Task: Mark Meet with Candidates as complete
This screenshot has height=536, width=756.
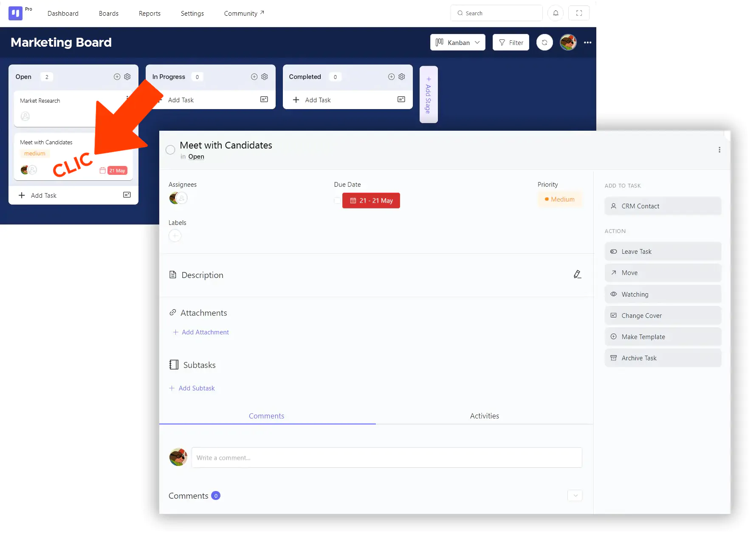Action: tap(170, 150)
